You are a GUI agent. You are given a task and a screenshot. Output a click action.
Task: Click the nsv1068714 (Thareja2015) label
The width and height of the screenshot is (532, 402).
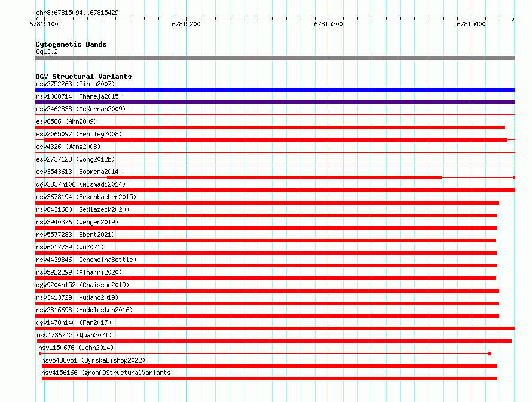point(79,96)
